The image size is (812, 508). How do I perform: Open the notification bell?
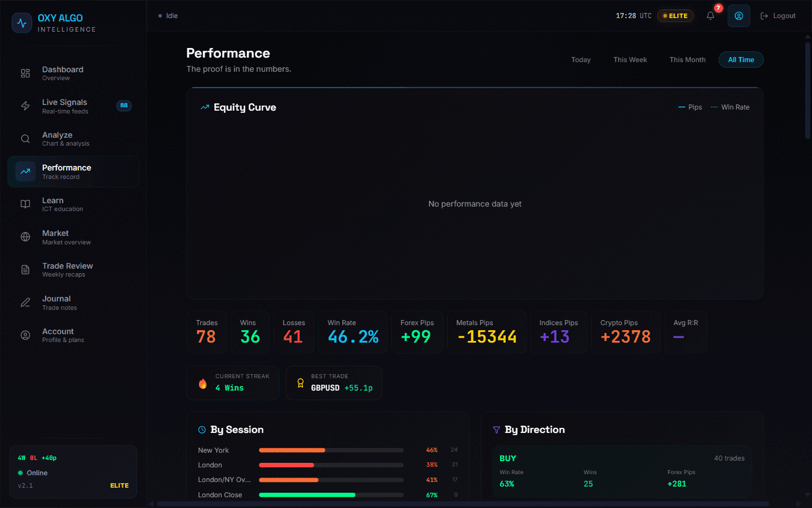tap(710, 16)
